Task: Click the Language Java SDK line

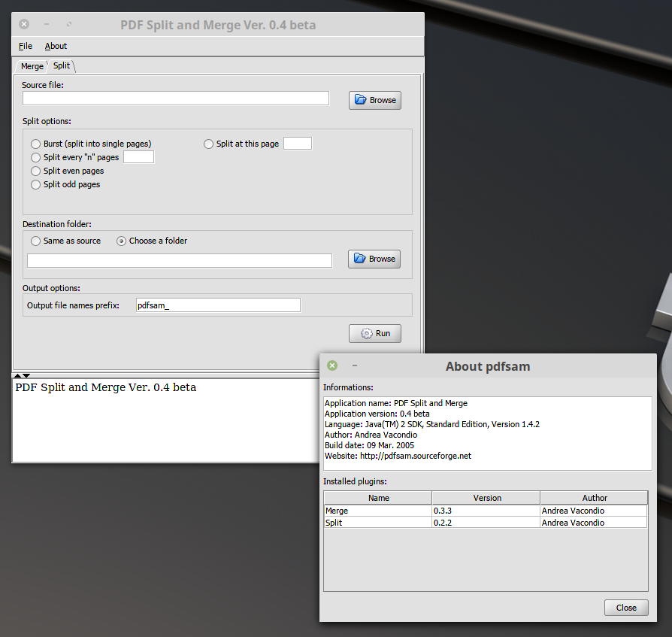Action: click(x=432, y=424)
